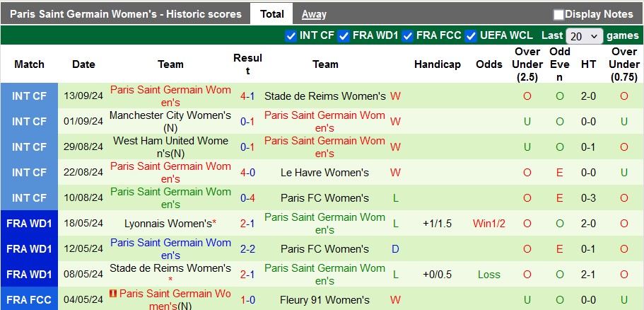Click the Handicap column header

438,64
